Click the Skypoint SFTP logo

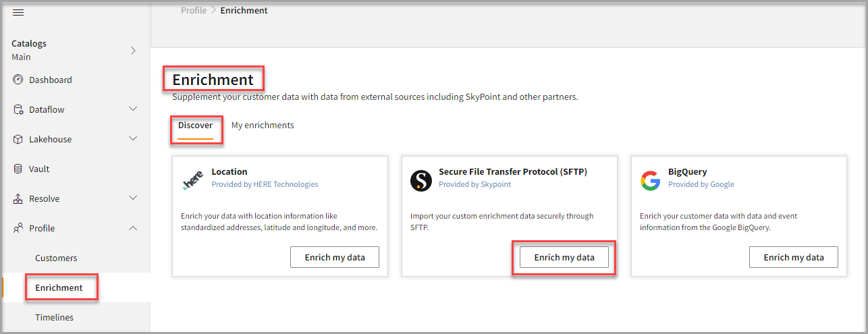[x=421, y=181]
